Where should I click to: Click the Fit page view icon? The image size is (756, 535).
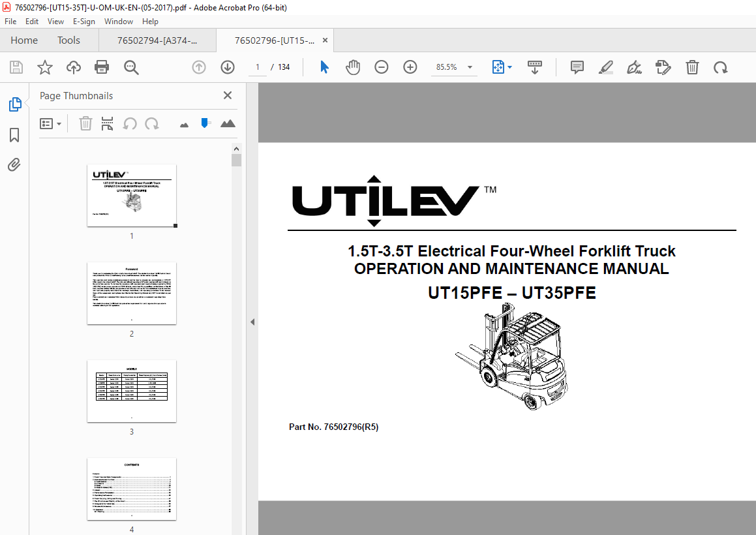coord(498,67)
